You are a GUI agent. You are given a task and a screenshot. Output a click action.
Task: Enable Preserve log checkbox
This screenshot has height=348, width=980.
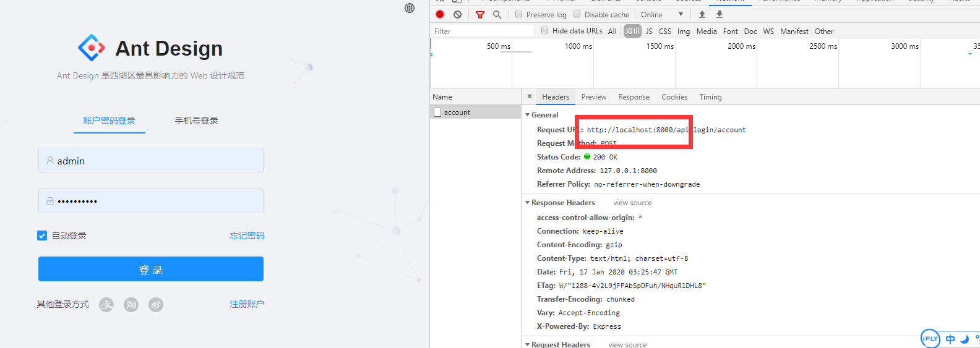(518, 14)
